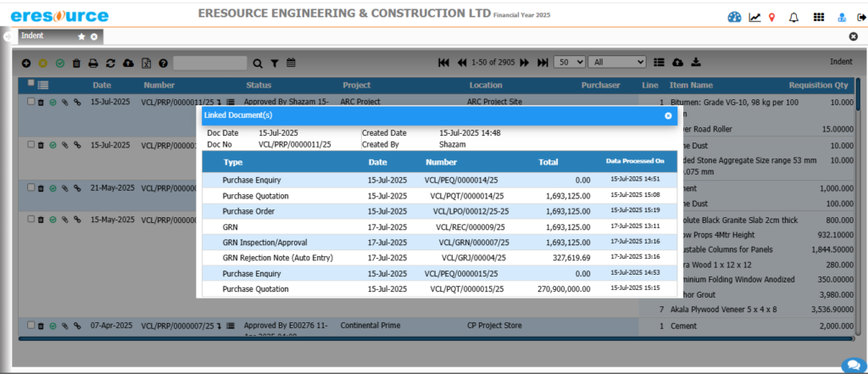Select the 07-Apr-2025 indent row checkbox
Viewport: 868px width, 374px height.
coord(31,325)
